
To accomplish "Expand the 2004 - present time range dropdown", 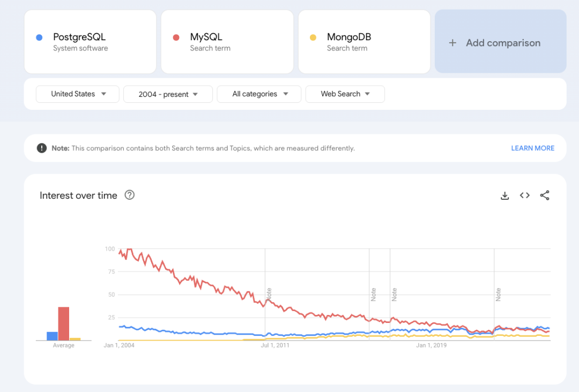I will click(x=168, y=94).
